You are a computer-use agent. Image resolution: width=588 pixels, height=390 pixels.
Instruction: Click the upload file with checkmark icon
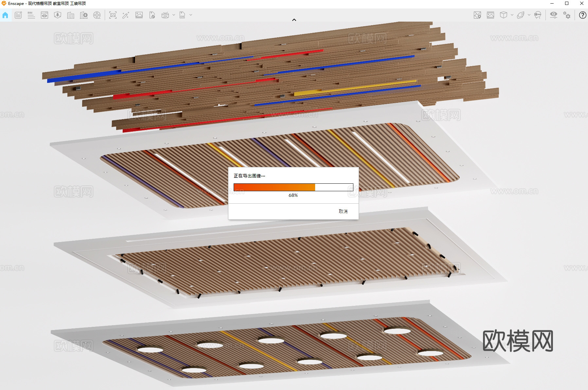(152, 15)
